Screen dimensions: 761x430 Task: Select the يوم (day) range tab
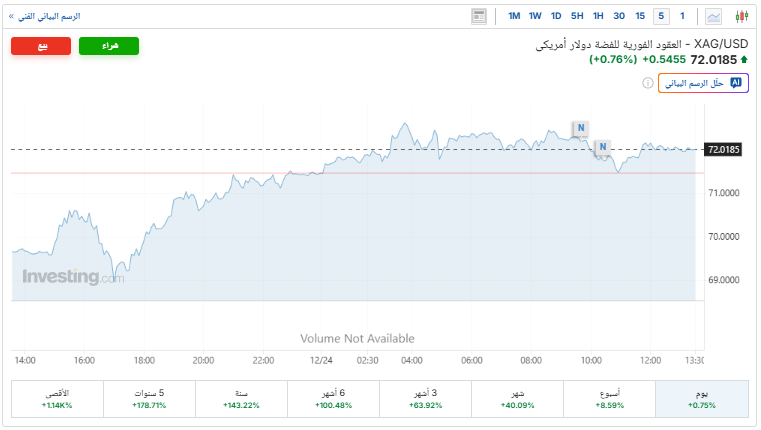(701, 399)
